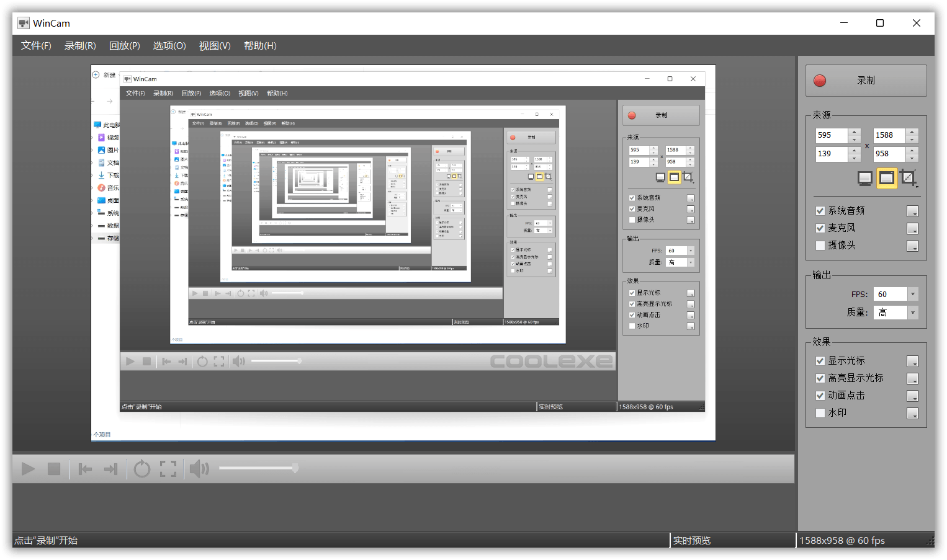Enable the 水印 (watermark) checkbox

pyautogui.click(x=820, y=412)
